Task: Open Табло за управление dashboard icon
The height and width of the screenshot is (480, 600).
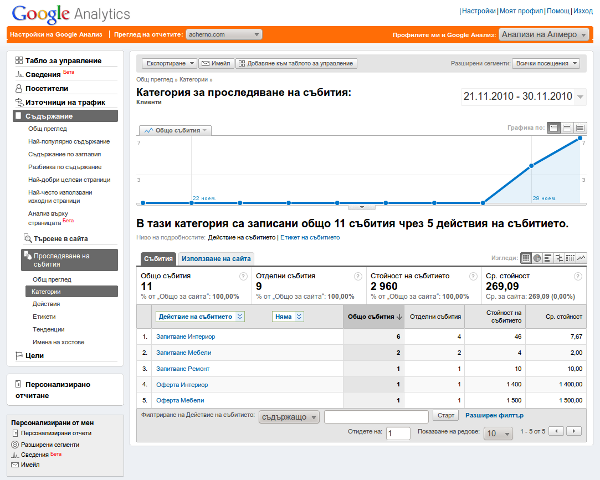Action: click(x=19, y=60)
